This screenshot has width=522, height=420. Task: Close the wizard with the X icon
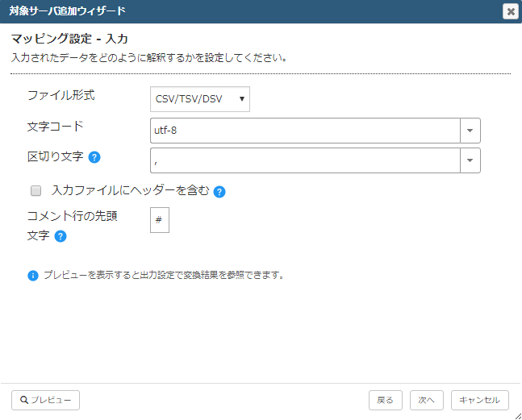511,11
